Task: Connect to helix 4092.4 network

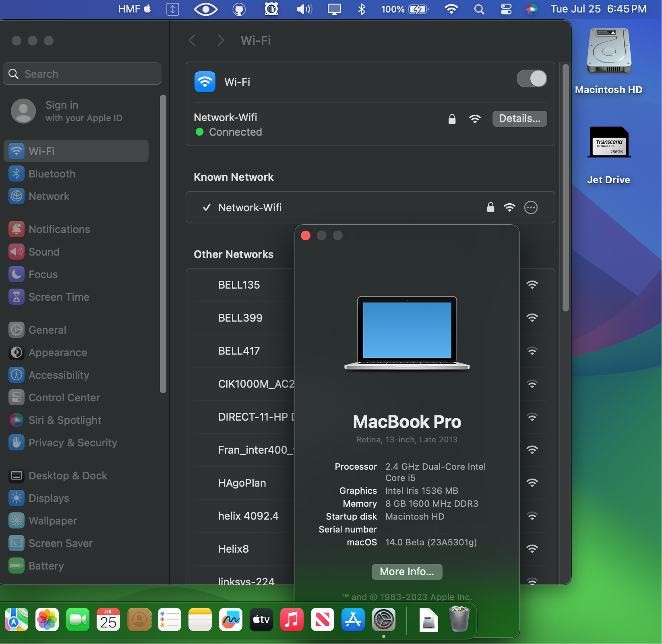Action: tap(248, 516)
